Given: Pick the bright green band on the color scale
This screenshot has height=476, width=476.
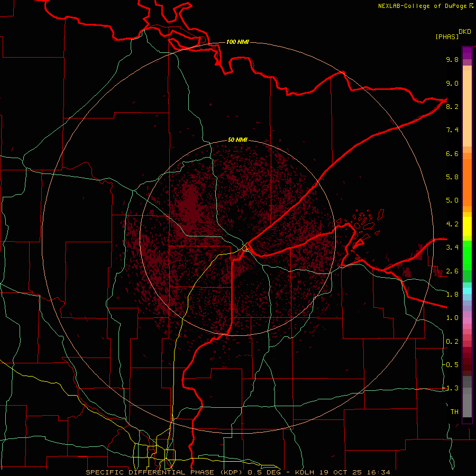Looking at the screenshot, I should coord(467,255).
